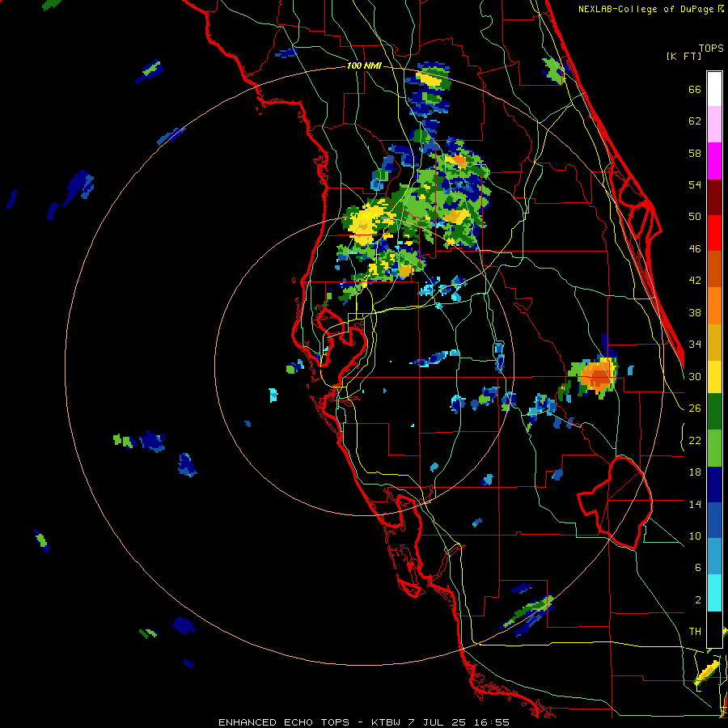Click the 6 legend value
This screenshot has height=728, width=728.
pyautogui.click(x=698, y=568)
